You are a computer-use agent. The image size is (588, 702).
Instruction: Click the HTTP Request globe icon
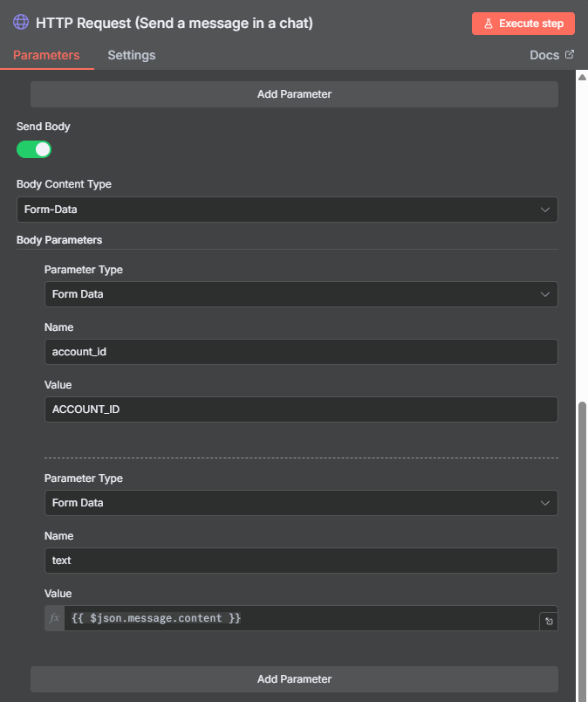[x=21, y=22]
